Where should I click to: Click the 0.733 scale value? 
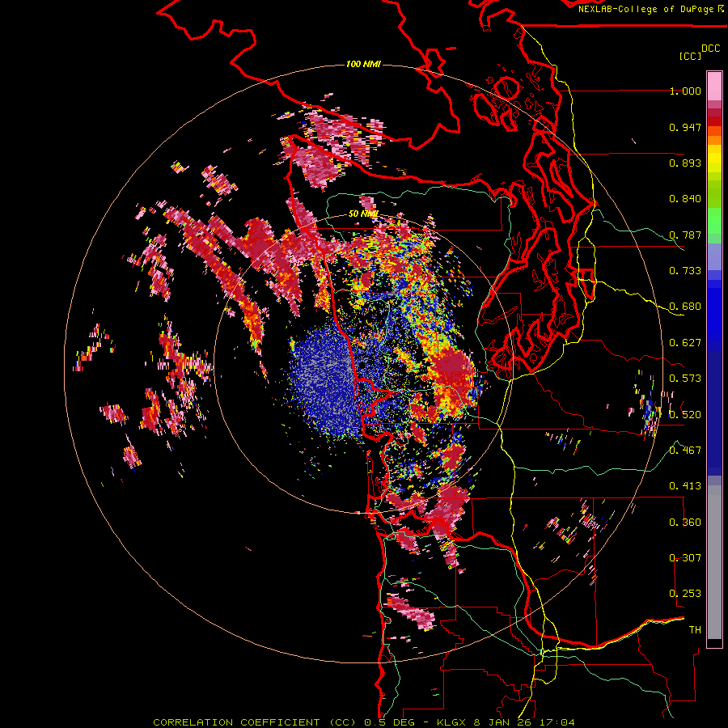(x=685, y=271)
